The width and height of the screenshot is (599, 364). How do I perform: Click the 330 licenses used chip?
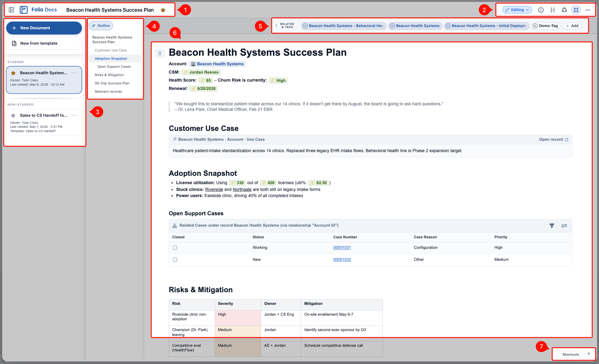click(x=237, y=183)
